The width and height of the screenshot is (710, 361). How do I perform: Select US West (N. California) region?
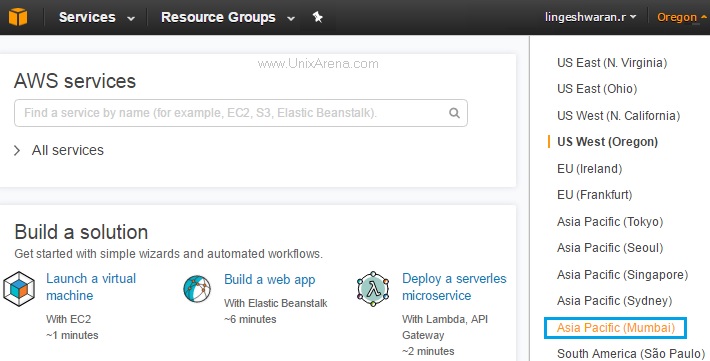(x=619, y=116)
